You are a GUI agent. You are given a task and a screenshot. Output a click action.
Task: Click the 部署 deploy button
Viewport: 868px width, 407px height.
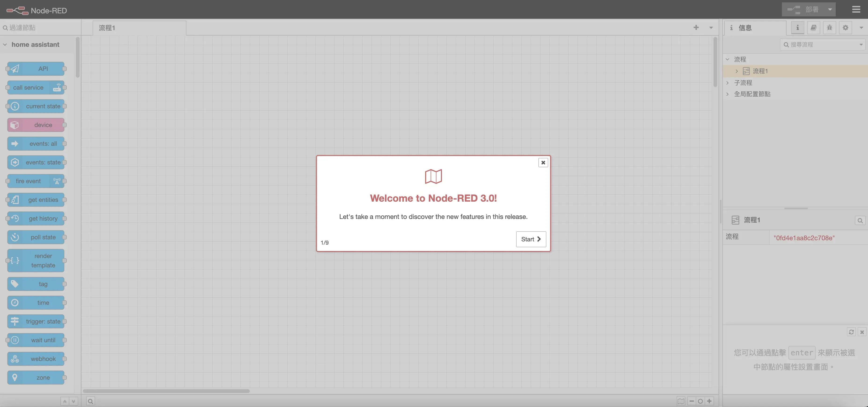tap(803, 9)
